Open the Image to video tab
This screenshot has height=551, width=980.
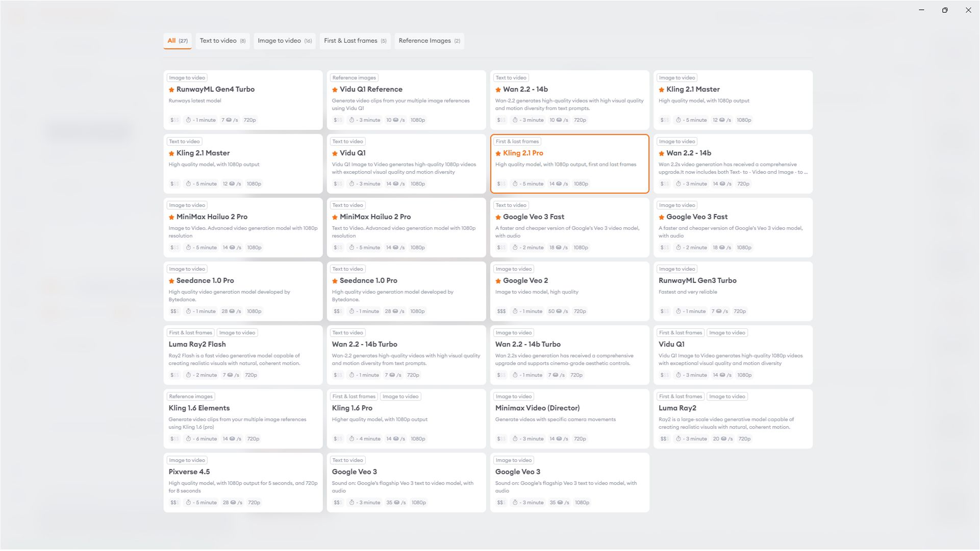click(x=284, y=41)
